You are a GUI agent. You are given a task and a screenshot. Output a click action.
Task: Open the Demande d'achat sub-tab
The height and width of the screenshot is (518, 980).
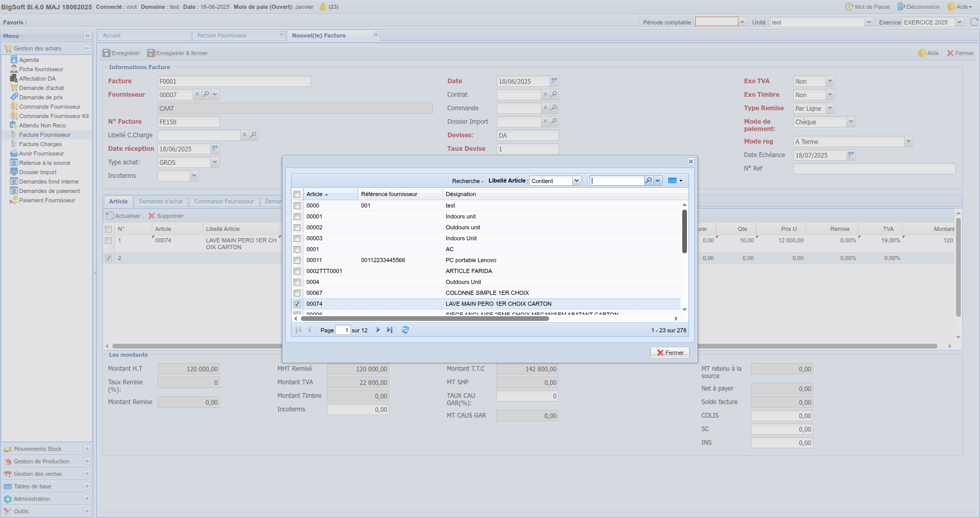161,201
